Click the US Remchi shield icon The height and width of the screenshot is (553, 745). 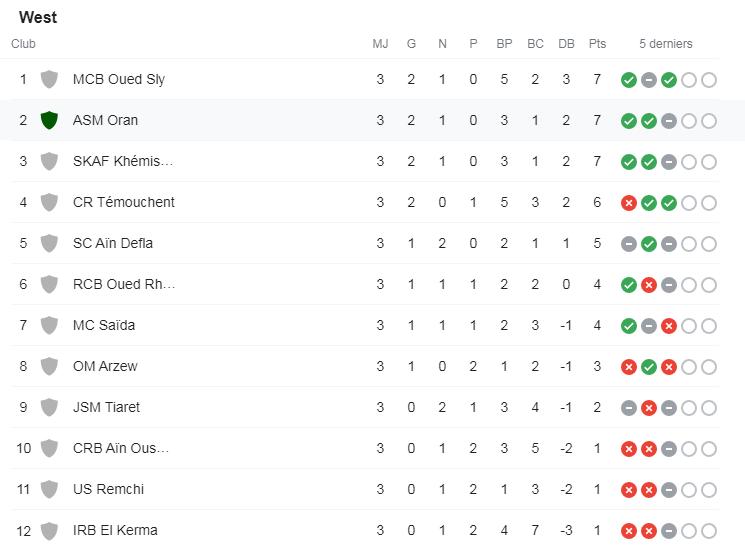coord(49,490)
